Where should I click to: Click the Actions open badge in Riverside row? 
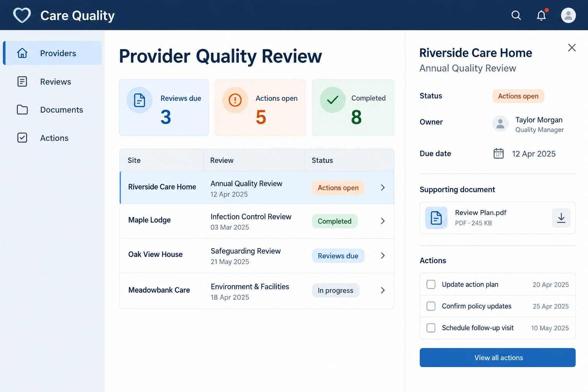coord(338,188)
